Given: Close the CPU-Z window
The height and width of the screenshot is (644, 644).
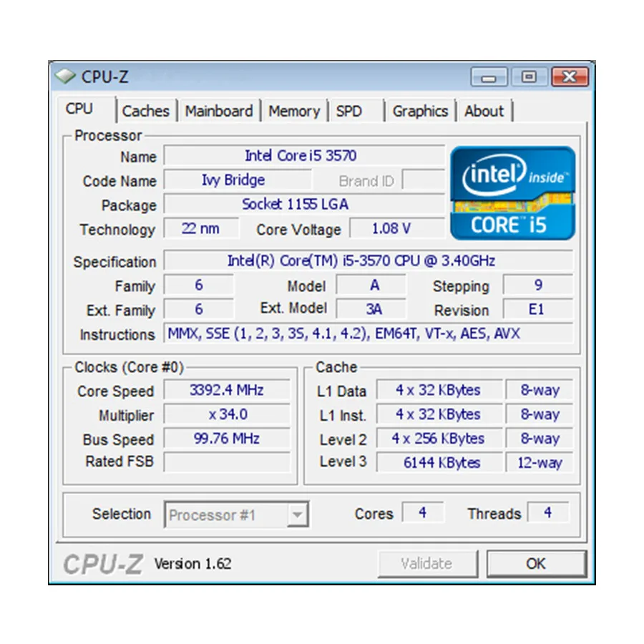Looking at the screenshot, I should pos(570,77).
